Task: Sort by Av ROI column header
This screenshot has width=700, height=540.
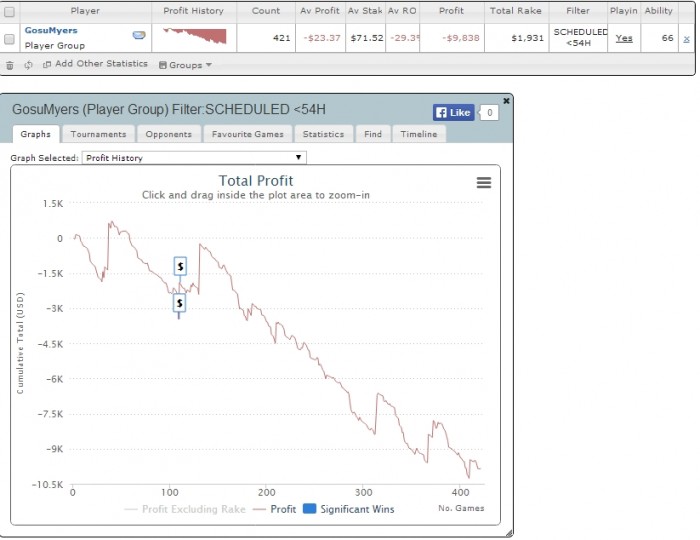Action: coord(402,11)
